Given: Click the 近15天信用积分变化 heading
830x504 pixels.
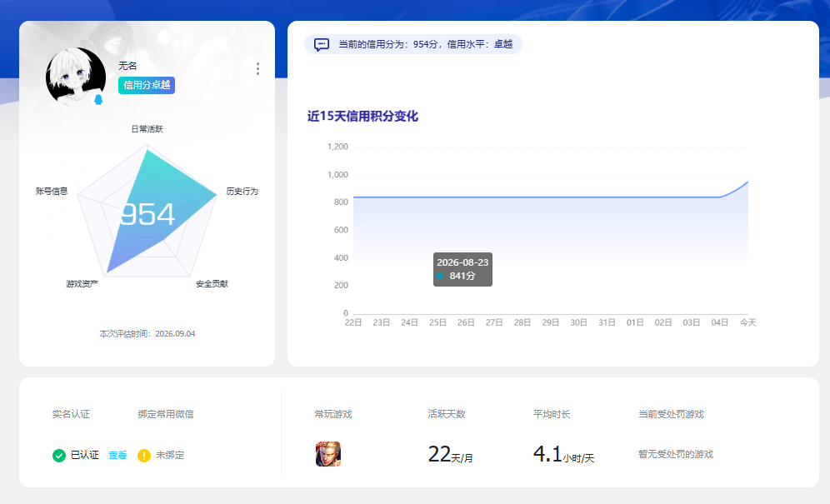Looking at the screenshot, I should [362, 116].
